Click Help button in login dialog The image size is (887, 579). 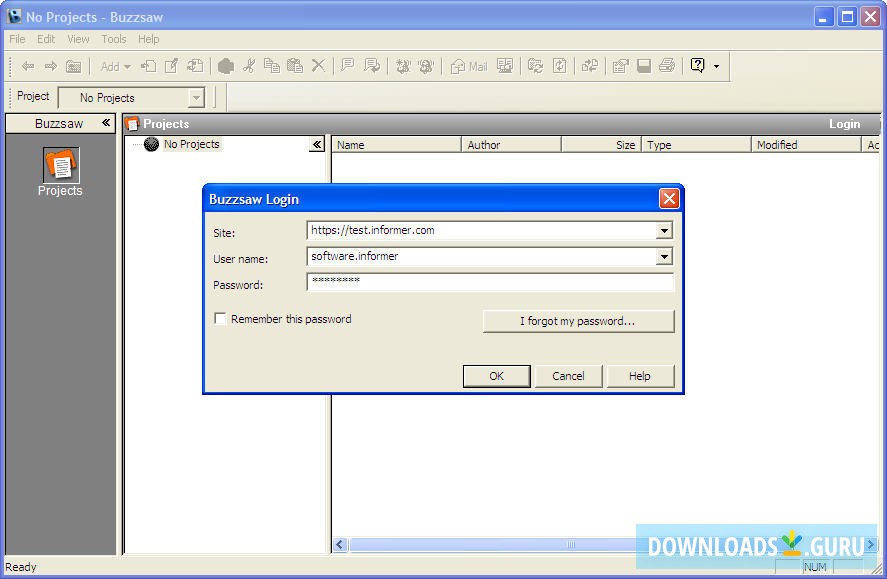[640, 376]
